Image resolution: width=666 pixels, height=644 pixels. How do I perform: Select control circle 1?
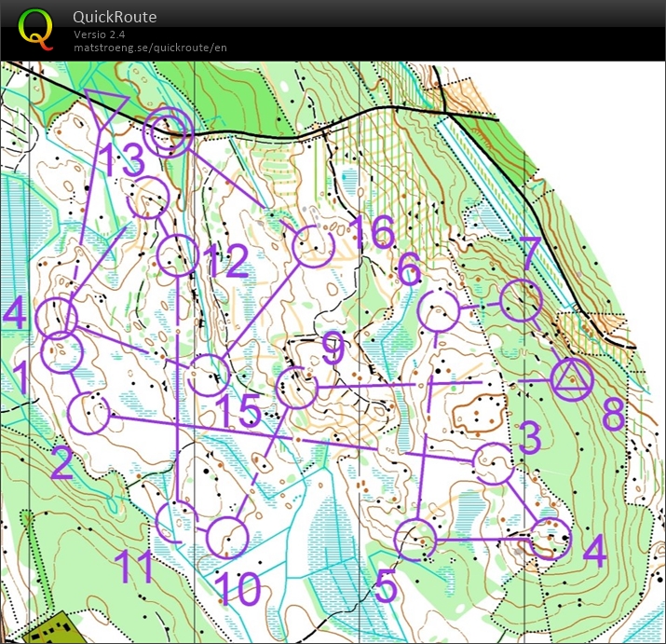click(x=63, y=353)
